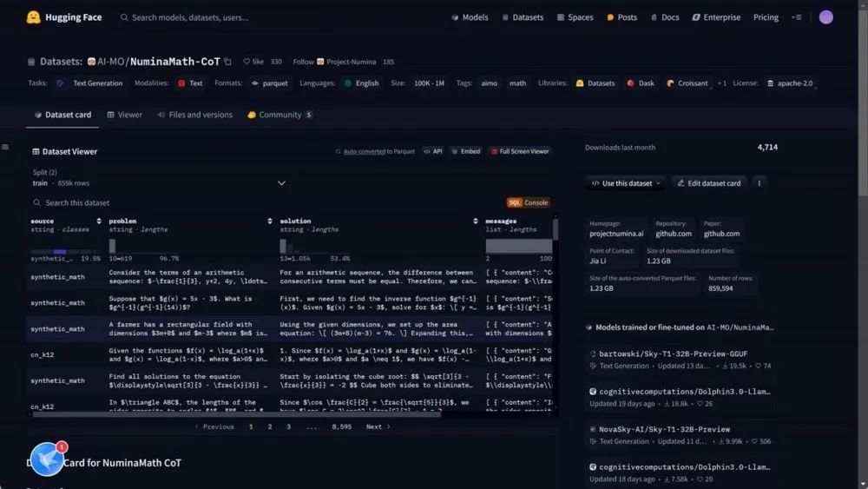Viewport: 868px width, 489px height.
Task: Select the problem lengths histogram bar
Action: coord(112,246)
